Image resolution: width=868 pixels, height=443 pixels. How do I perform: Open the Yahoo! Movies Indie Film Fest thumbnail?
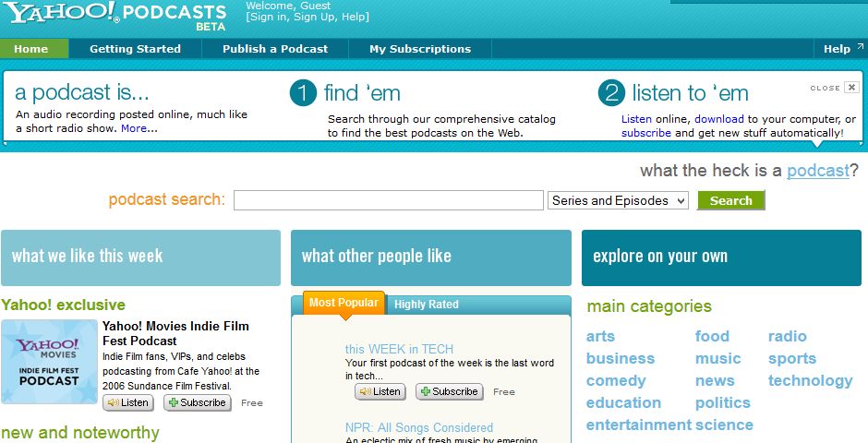tap(49, 362)
